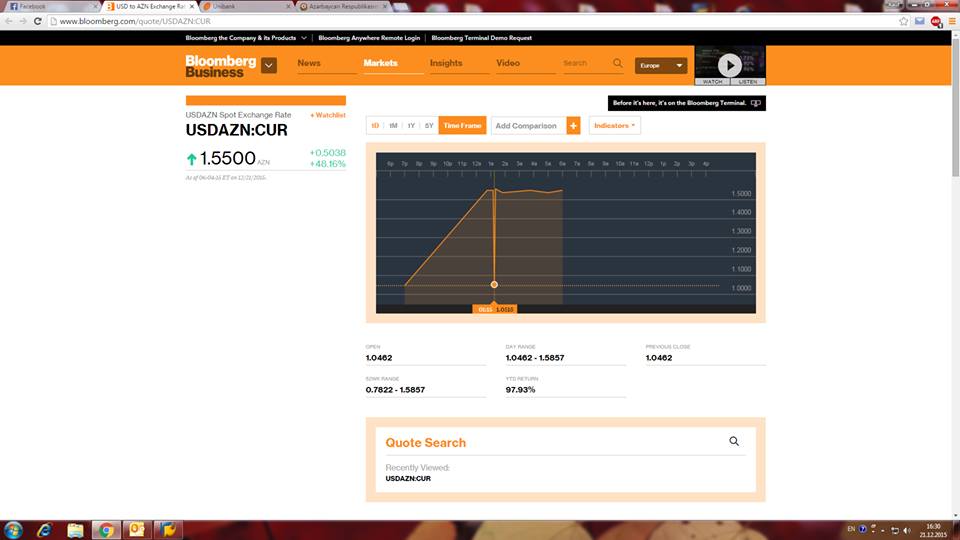Click the Add Comparison input field
This screenshot has height=540, width=960.
point(528,126)
